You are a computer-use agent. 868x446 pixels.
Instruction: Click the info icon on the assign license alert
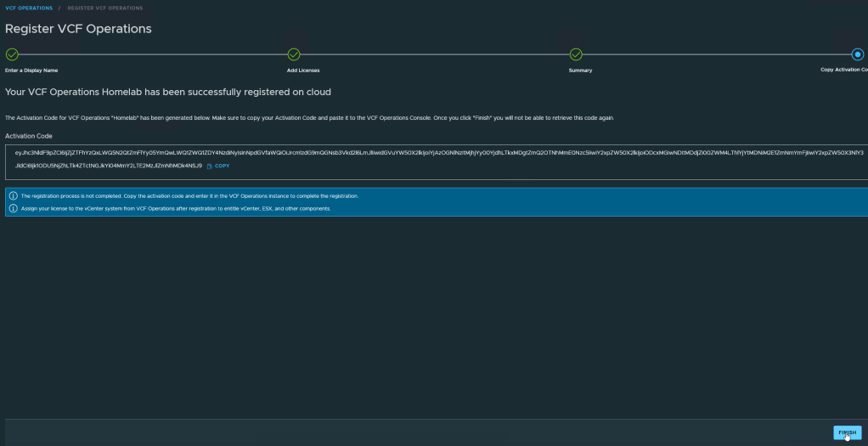[x=13, y=208]
